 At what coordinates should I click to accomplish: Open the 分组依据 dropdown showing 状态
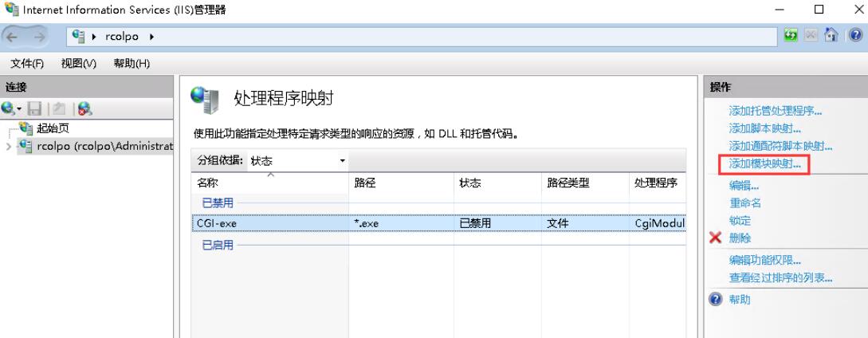(297, 161)
